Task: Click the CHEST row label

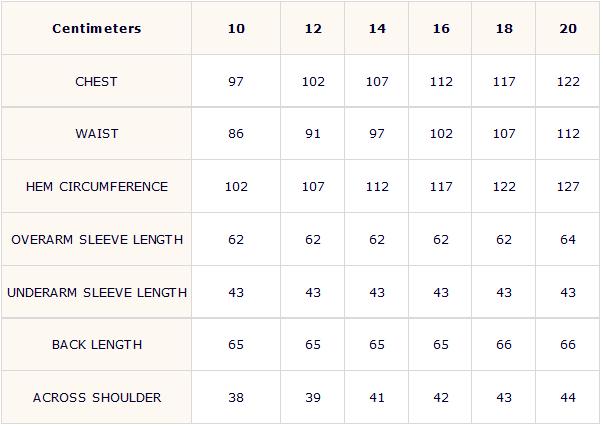Action: 96,82
